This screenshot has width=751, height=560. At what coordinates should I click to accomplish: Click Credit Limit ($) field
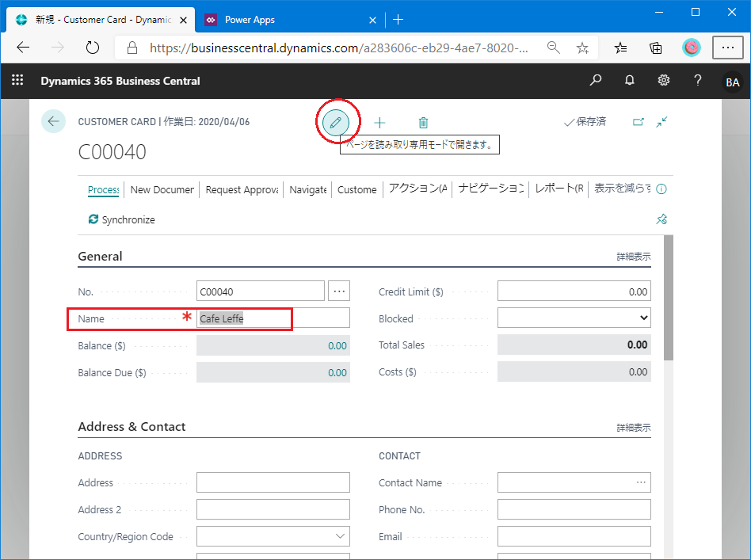click(574, 291)
